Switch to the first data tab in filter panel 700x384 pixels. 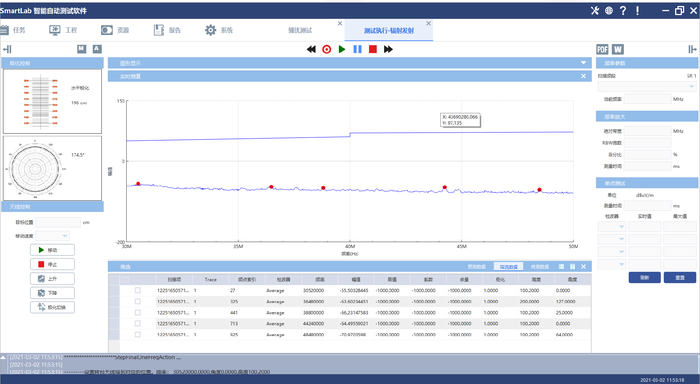click(476, 267)
